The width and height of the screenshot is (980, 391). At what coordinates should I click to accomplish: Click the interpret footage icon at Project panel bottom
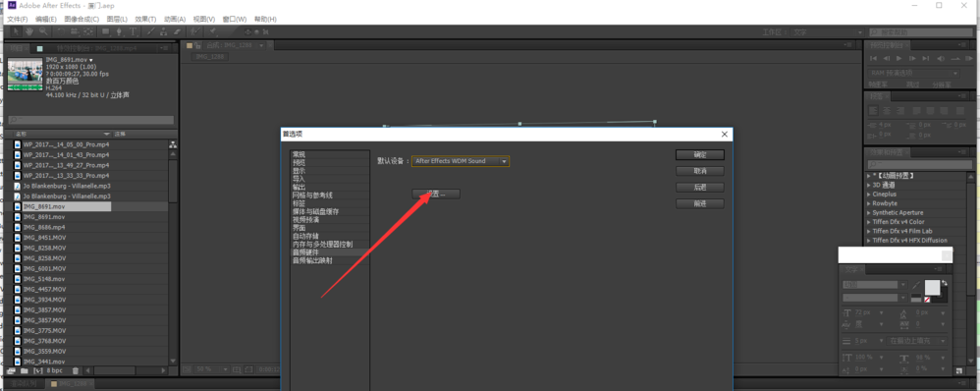point(11,371)
